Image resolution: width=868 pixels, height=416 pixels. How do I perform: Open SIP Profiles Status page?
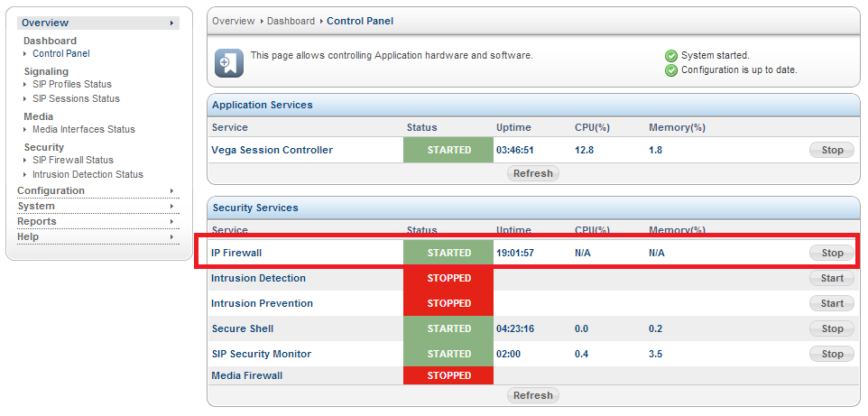pos(72,84)
